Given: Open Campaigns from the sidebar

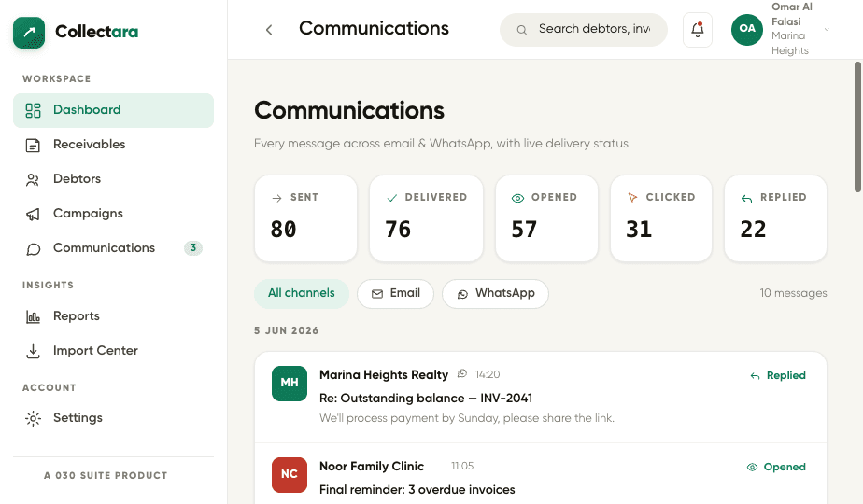Looking at the screenshot, I should 113,214.
